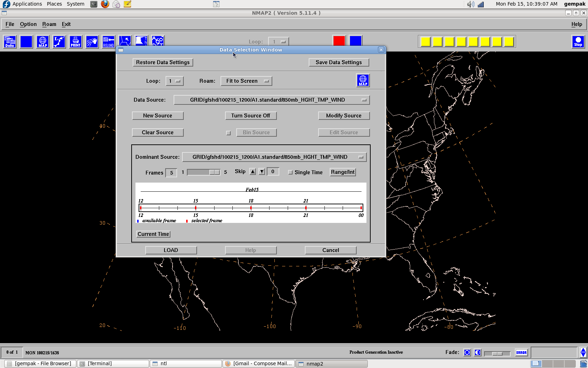This screenshot has width=588, height=368.
Task: Expand the Dominant Source dropdown
Action: click(274, 157)
